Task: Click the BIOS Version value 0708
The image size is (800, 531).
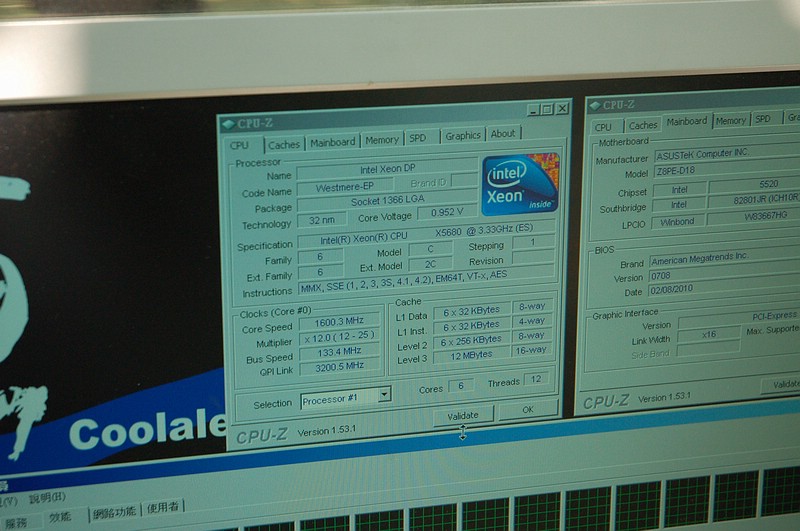Action: point(724,274)
